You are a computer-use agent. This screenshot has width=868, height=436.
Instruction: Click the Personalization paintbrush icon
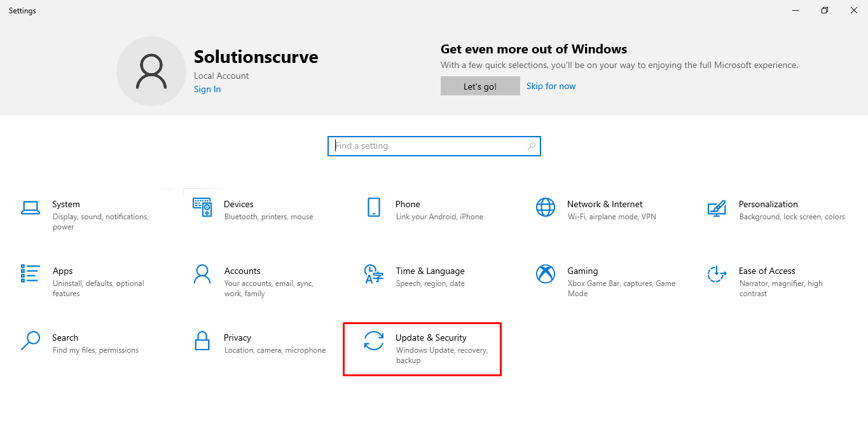tap(717, 208)
